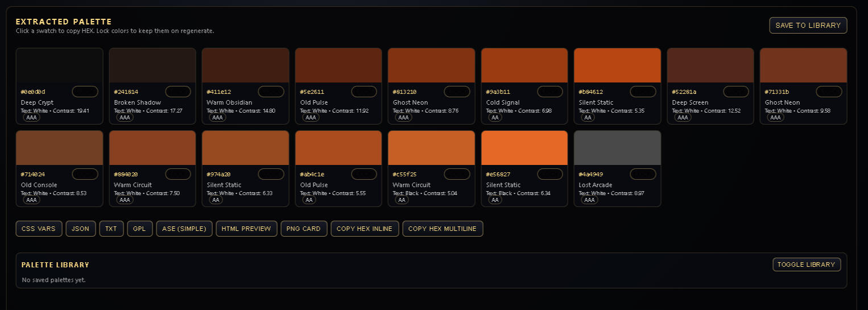Export the palette as CSS VARS
Screen dimensions: 868x310
pyautogui.click(x=39, y=229)
